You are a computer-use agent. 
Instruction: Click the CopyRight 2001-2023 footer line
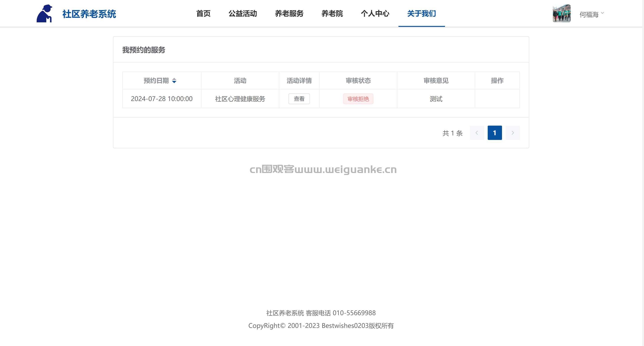click(321, 325)
